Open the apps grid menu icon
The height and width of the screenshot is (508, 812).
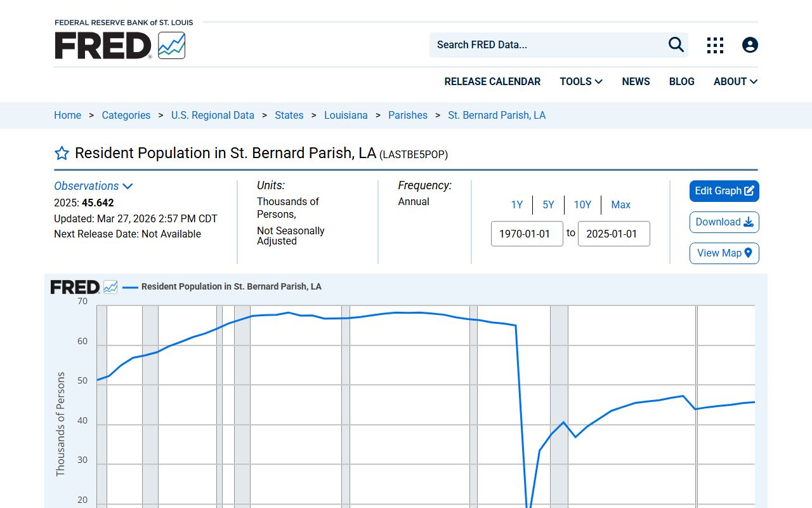[x=715, y=45]
